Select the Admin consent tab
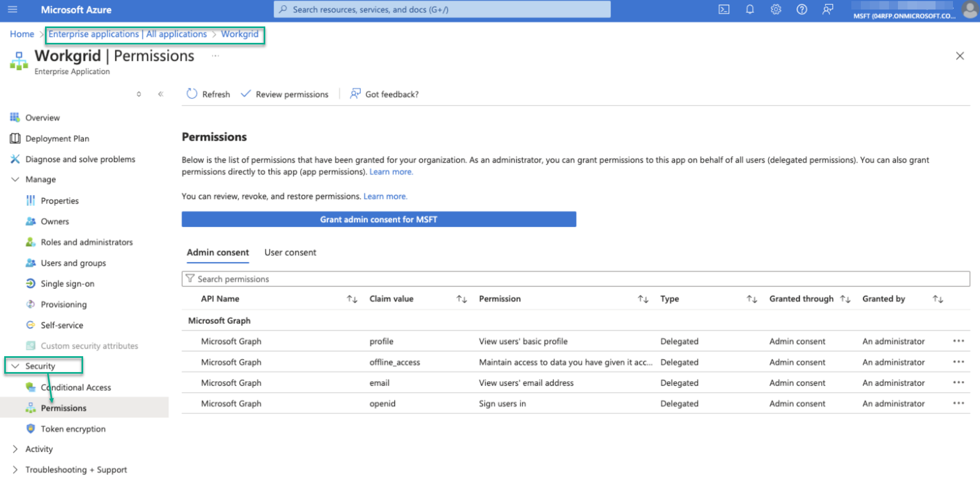The width and height of the screenshot is (980, 479). (218, 252)
